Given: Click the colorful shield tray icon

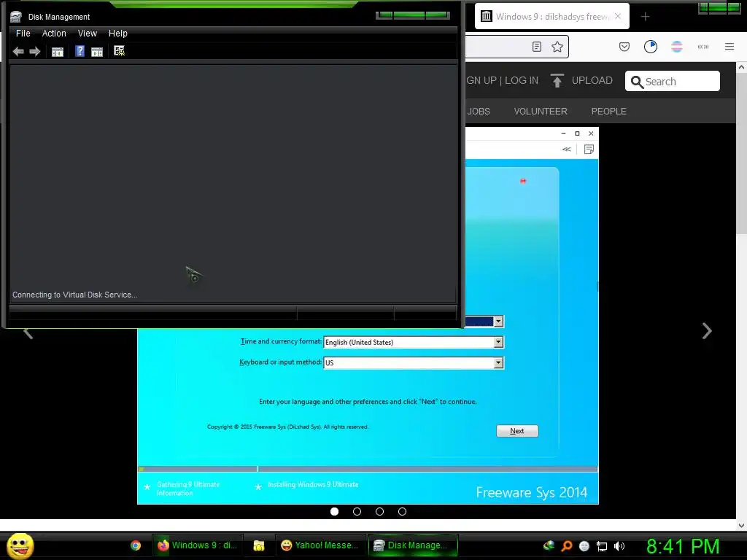Looking at the screenshot, I should click(549, 545).
